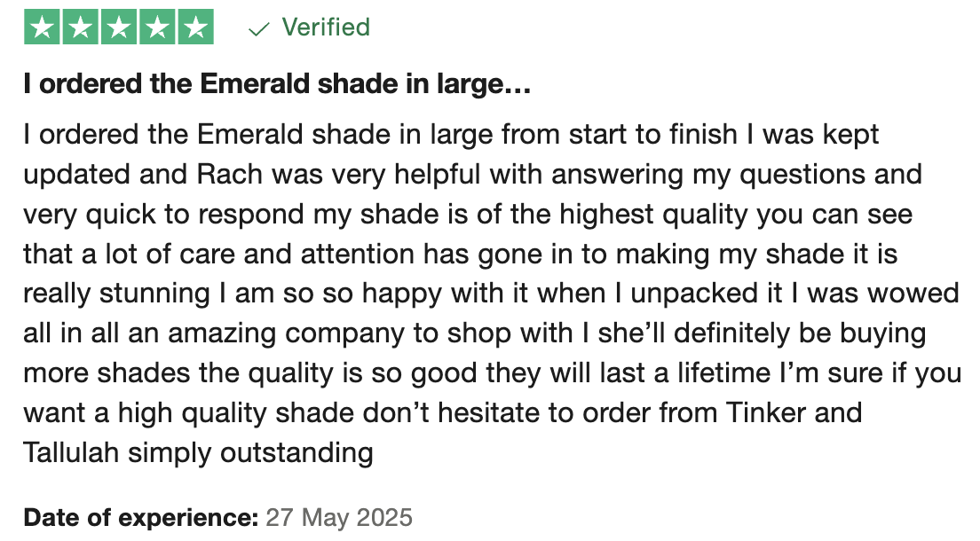Click the second green rating star

point(80,27)
